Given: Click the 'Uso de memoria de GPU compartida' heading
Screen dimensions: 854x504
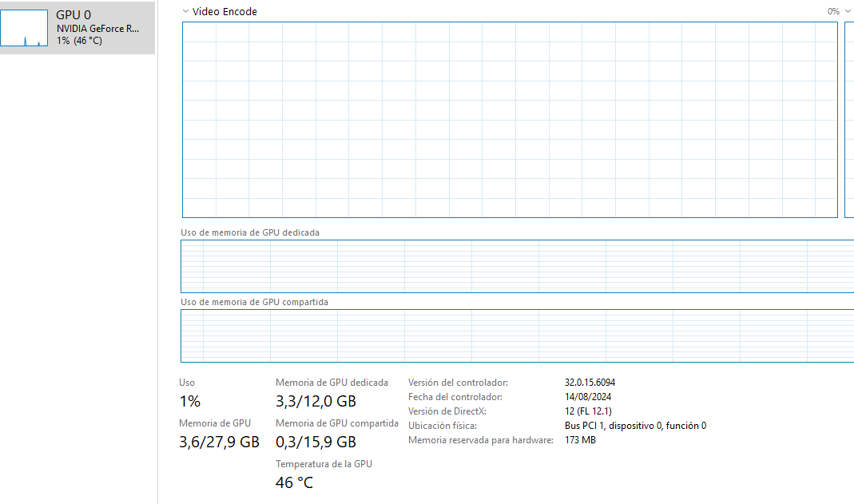Looking at the screenshot, I should (254, 302).
